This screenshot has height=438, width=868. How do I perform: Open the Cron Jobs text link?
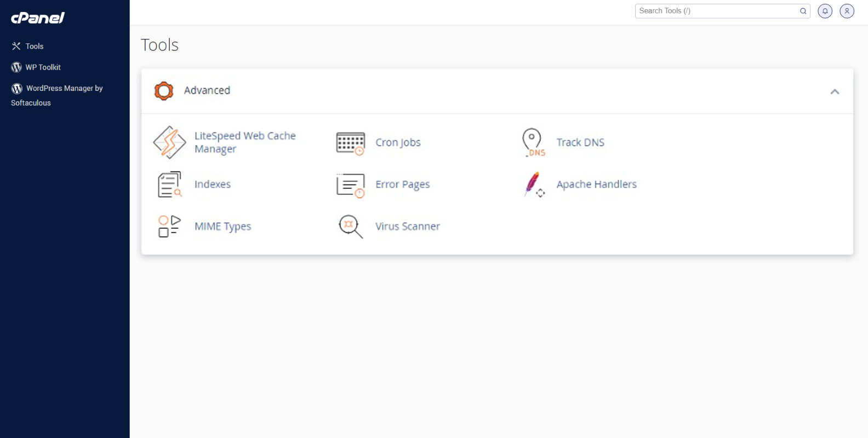pos(398,142)
